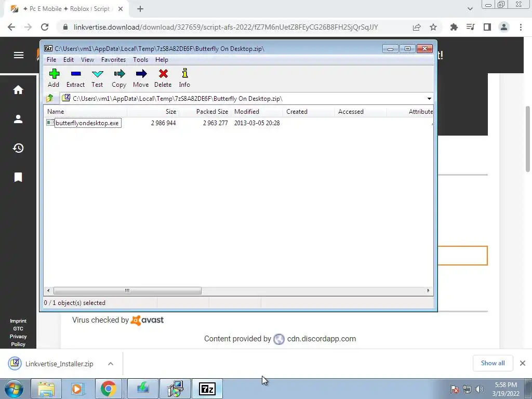Sort by the Size column header
The height and width of the screenshot is (399, 532).
[153, 112]
